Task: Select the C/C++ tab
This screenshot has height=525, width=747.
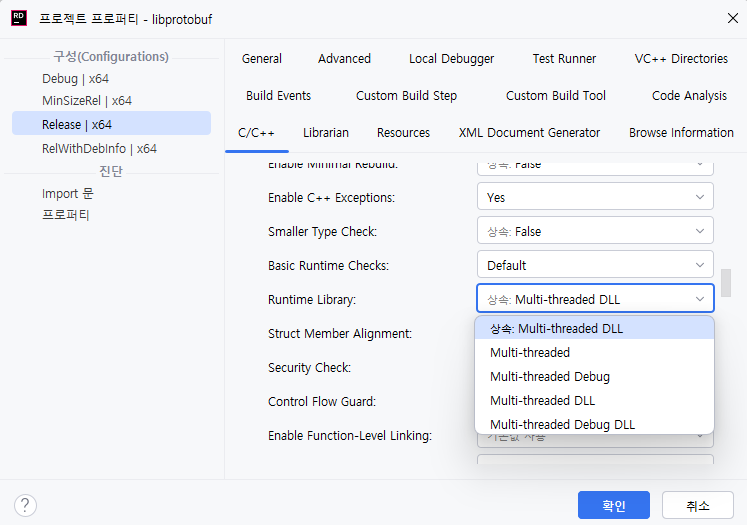Action: [x=256, y=133]
